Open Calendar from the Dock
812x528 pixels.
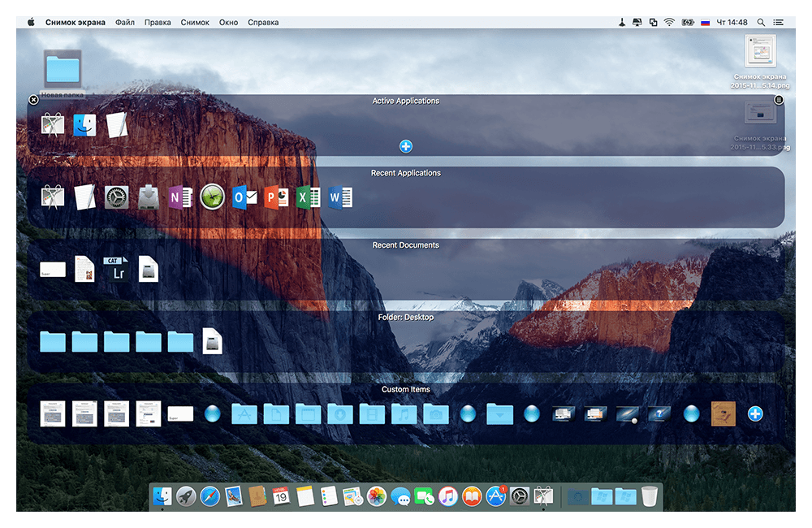click(x=281, y=496)
